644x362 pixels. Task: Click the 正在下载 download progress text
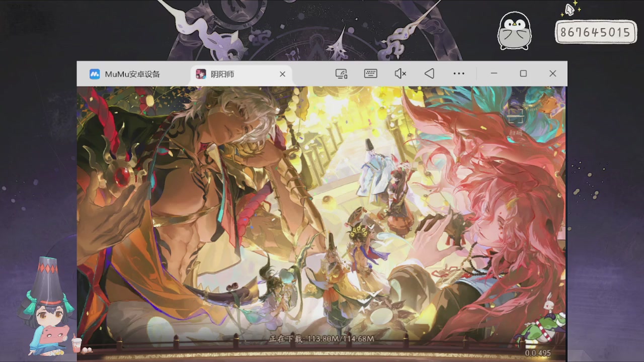[x=322, y=339]
